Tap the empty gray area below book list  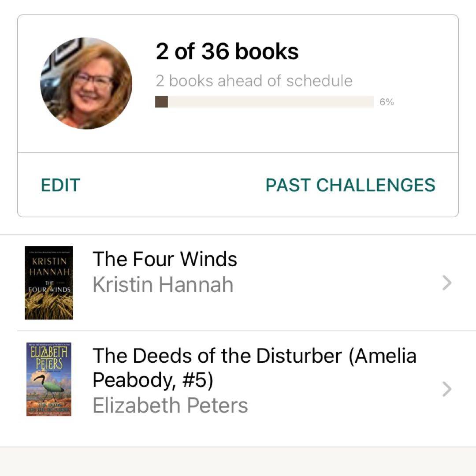pyautogui.click(x=238, y=462)
